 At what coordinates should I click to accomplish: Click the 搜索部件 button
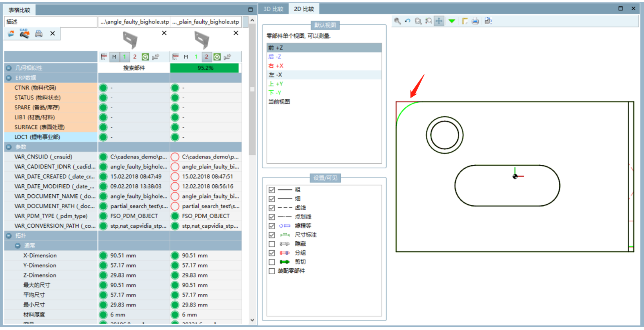(134, 68)
